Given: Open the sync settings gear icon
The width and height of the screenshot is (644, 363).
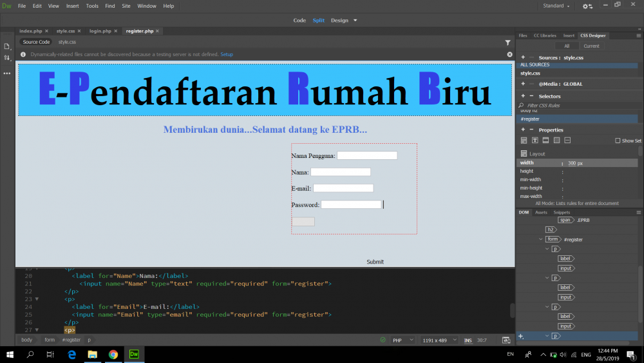Looking at the screenshot, I should 587,6.
